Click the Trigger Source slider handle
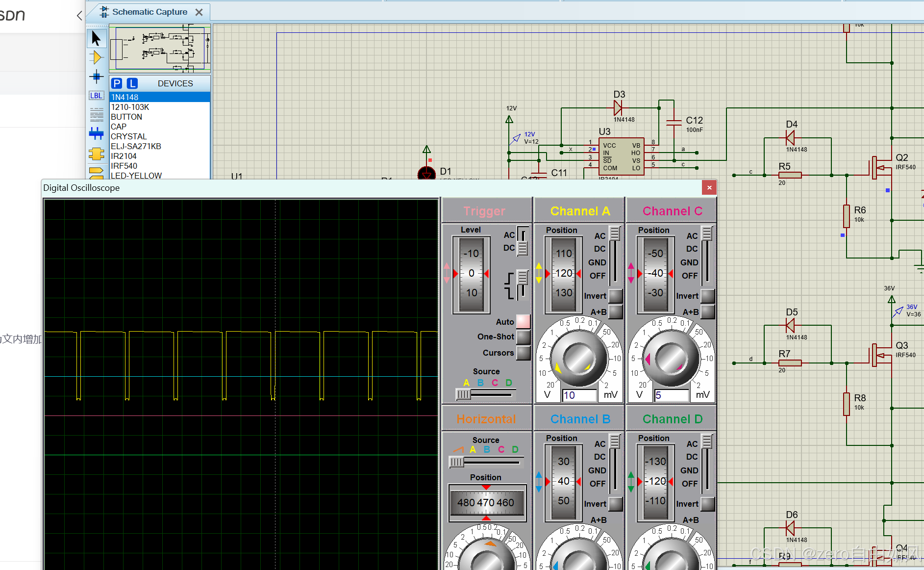This screenshot has height=570, width=924. tap(462, 394)
